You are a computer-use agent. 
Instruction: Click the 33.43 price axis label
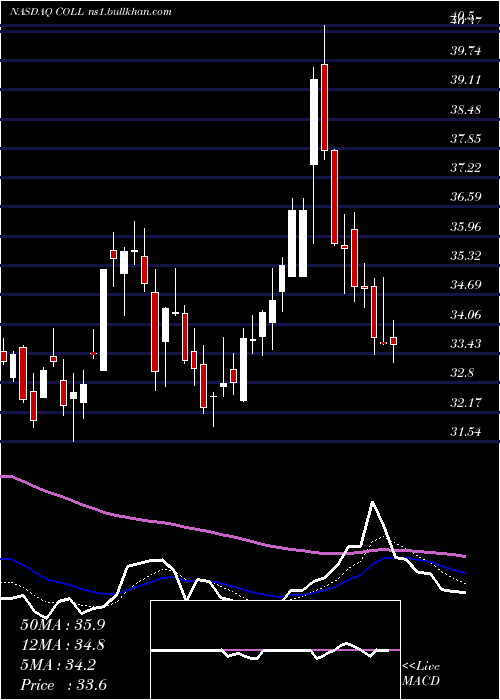[466, 344]
